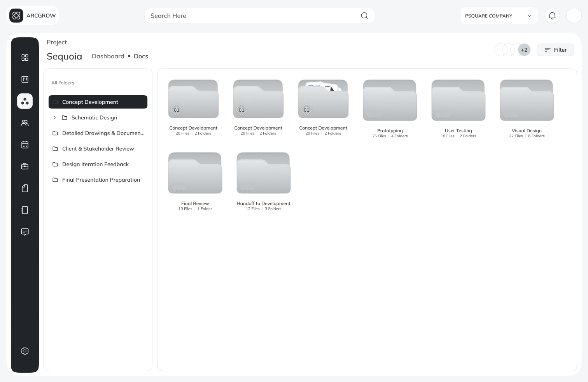The width and height of the screenshot is (588, 382).
Task: Click the kanban board sidebar icon
Action: (x=25, y=79)
